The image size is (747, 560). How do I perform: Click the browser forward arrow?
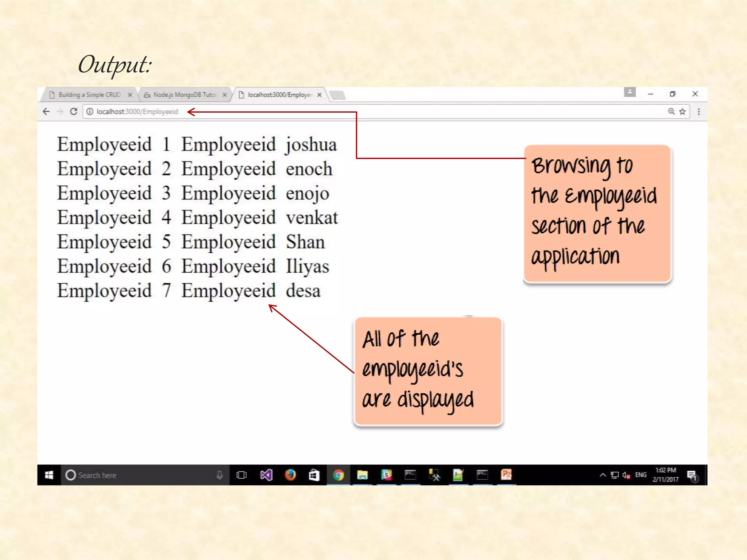click(x=60, y=112)
